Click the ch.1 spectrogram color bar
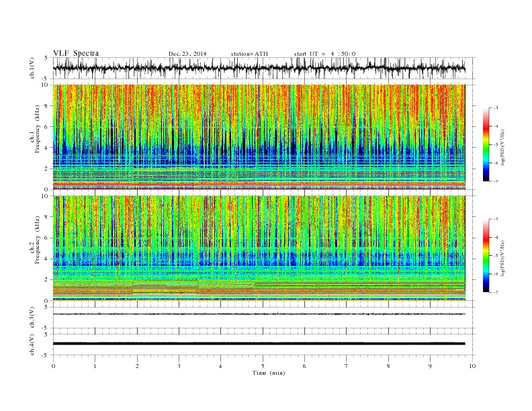The width and height of the screenshot is (532, 411). pos(486,144)
